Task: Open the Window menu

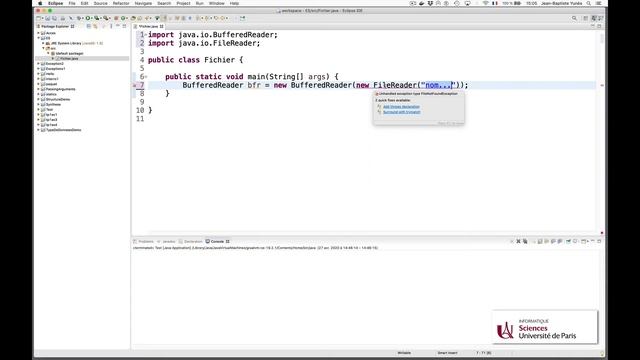Action: click(x=216, y=3)
